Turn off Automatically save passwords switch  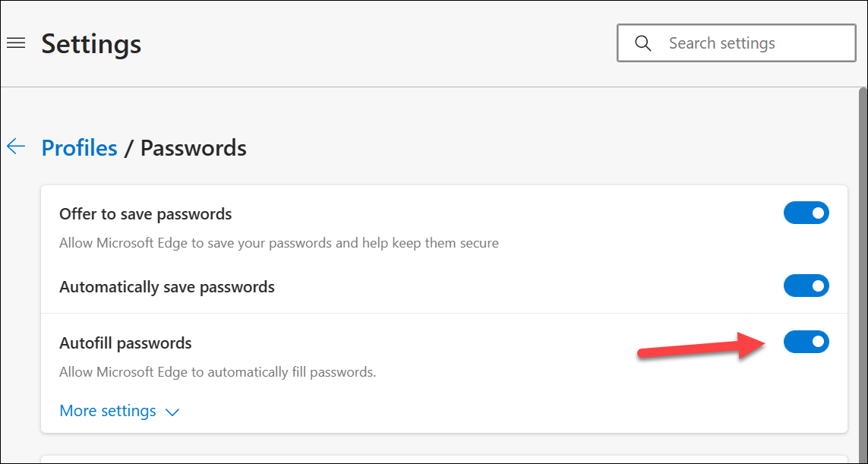(x=806, y=286)
